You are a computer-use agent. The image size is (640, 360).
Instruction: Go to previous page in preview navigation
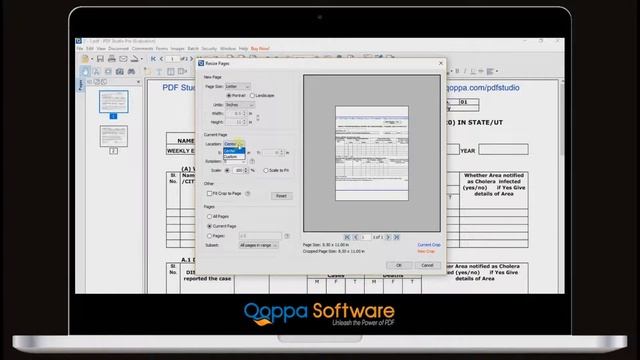coord(356,237)
